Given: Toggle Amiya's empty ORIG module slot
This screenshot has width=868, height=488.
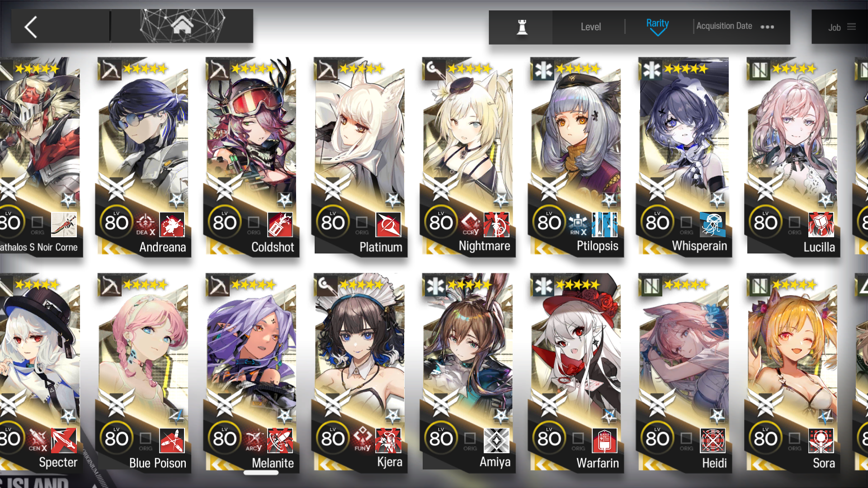Looking at the screenshot, I should [x=470, y=441].
